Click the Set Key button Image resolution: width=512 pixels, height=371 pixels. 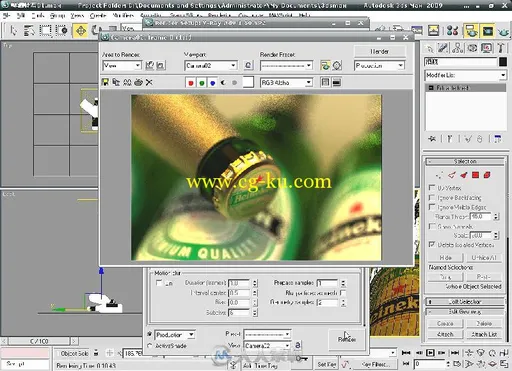pos(326,364)
